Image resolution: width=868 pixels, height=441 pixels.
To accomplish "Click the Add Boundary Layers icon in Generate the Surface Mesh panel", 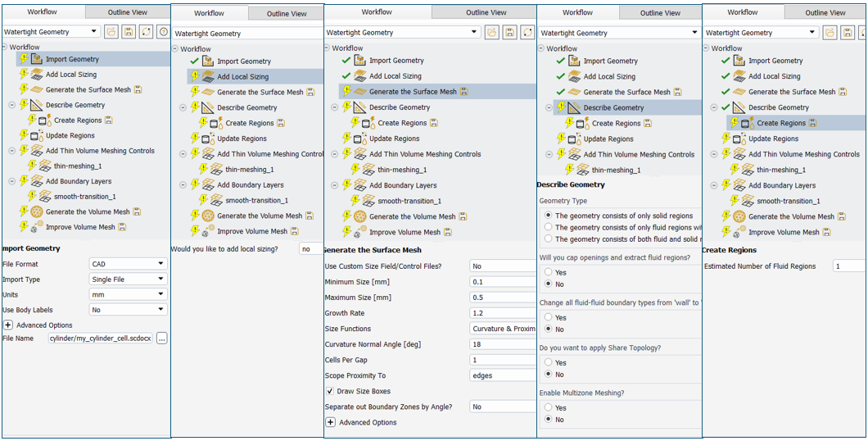I will click(360, 185).
